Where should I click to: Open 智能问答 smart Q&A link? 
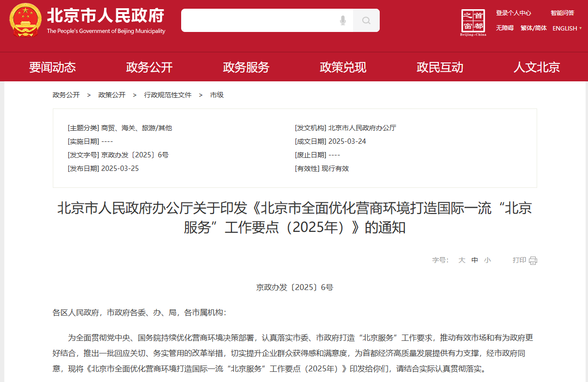pyautogui.click(x=562, y=13)
